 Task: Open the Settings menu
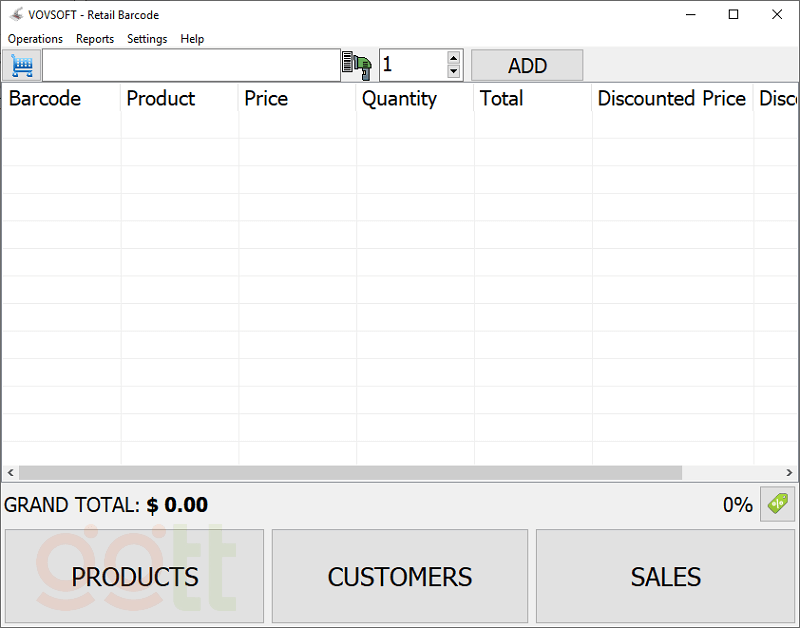147,39
